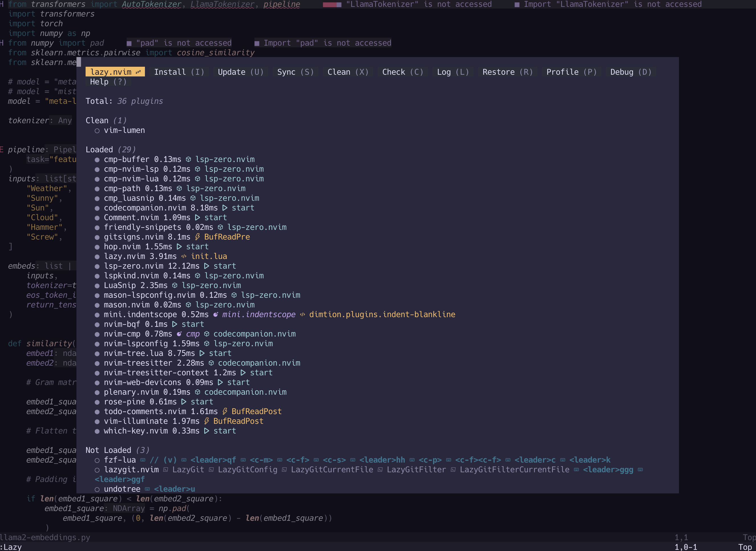Click the start triangle icon after hop.nvim 1.55ms
This screenshot has width=756, height=551.
[179, 246]
